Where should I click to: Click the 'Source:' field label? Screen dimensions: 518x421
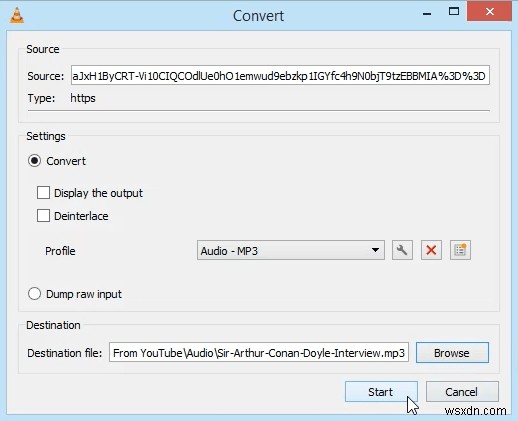pos(46,76)
